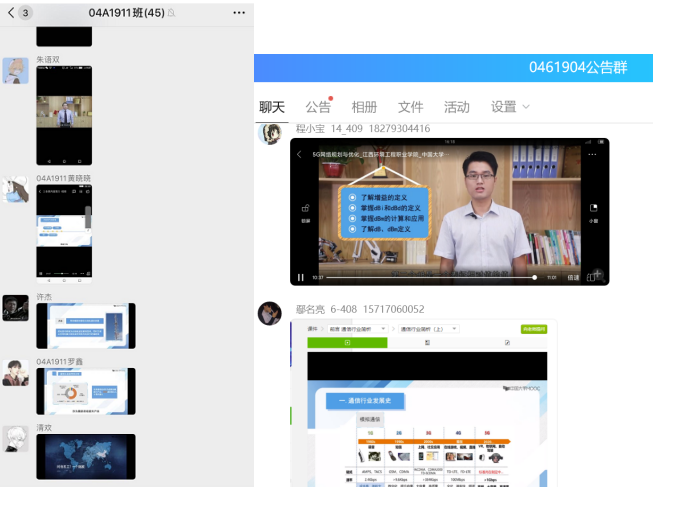Open 清欢's avatar profile

(16, 439)
